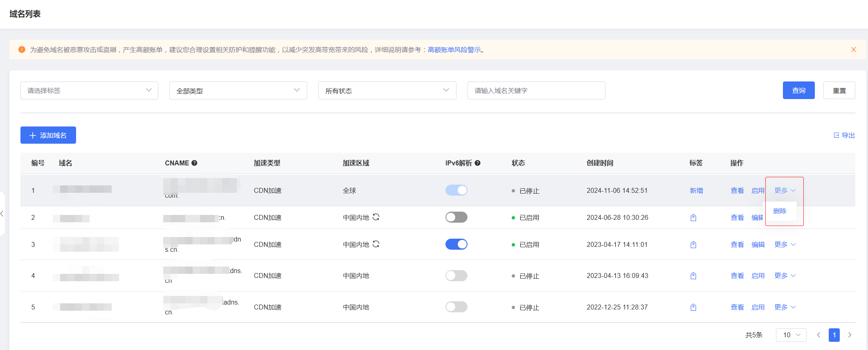Click 启用 for row 5
Screen dimensions: 868x350
tap(758, 307)
